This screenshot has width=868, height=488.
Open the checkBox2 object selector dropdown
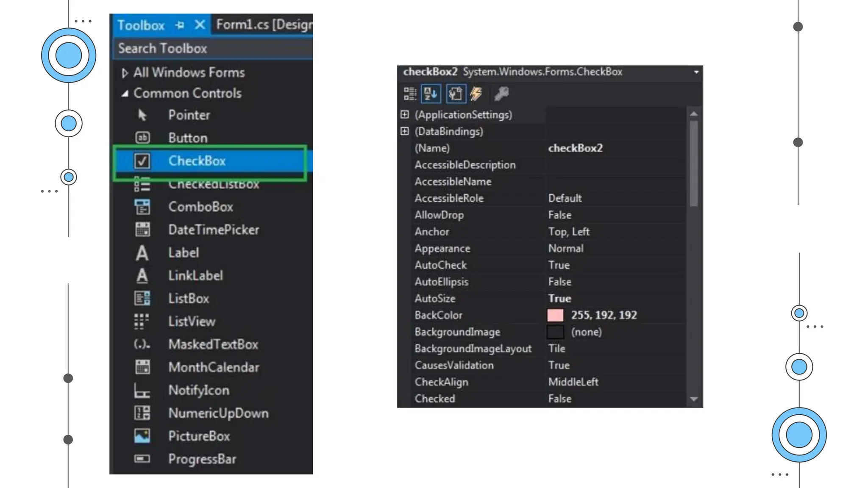coord(696,72)
